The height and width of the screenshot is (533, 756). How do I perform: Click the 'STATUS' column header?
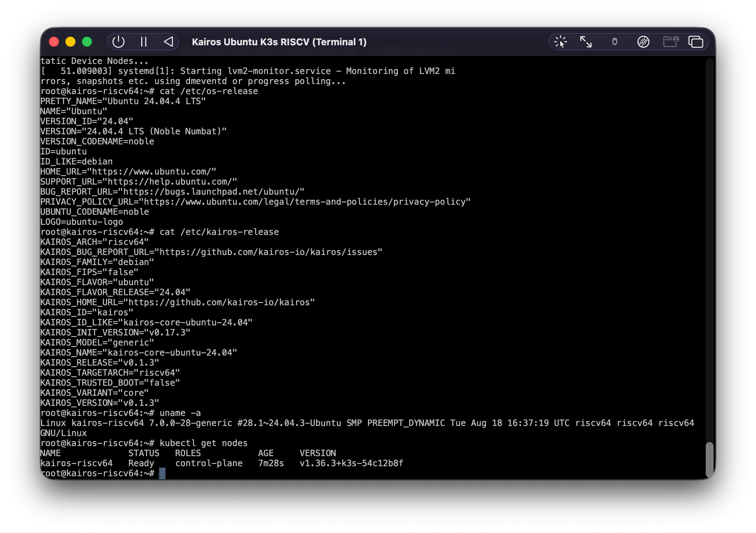[x=144, y=453]
